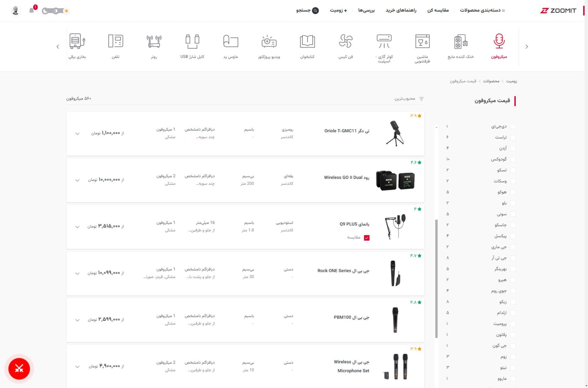This screenshot has height=388, width=588.
Task: Check the Godox brand filter checkbox
Action: coord(513,159)
